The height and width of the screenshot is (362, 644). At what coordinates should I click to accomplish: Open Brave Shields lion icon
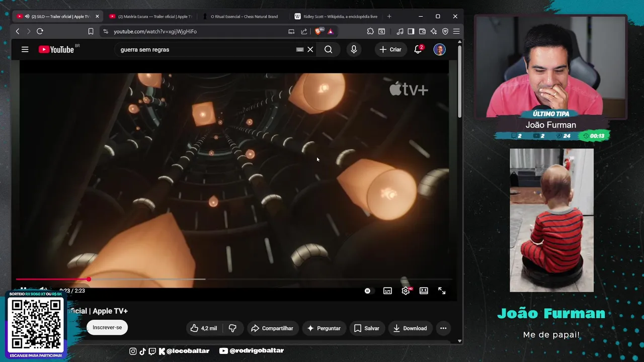pos(319,31)
